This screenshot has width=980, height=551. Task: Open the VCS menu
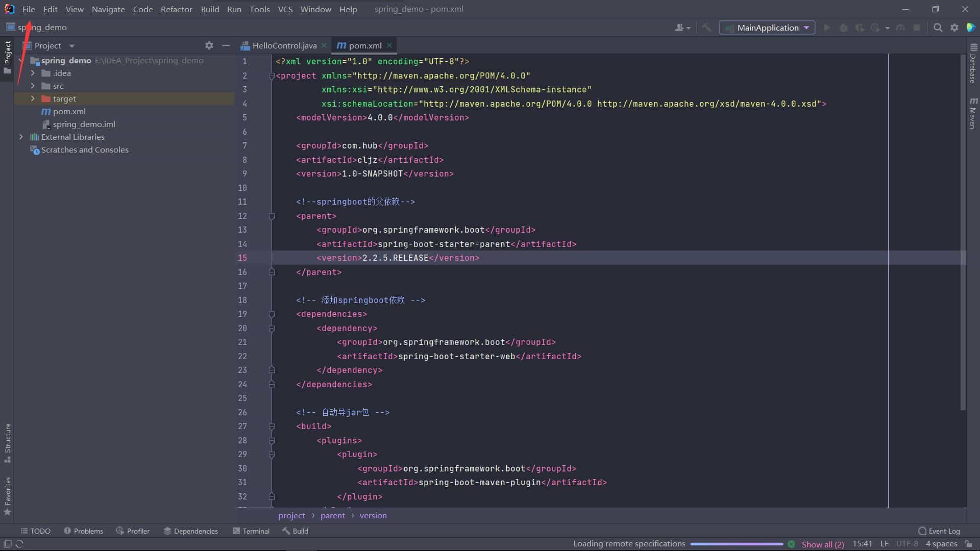click(285, 9)
